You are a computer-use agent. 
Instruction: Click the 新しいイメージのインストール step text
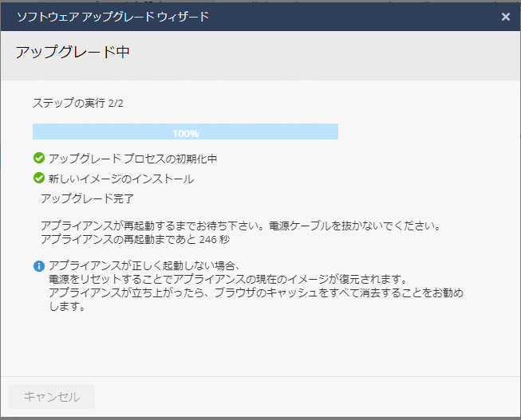pyautogui.click(x=120, y=179)
